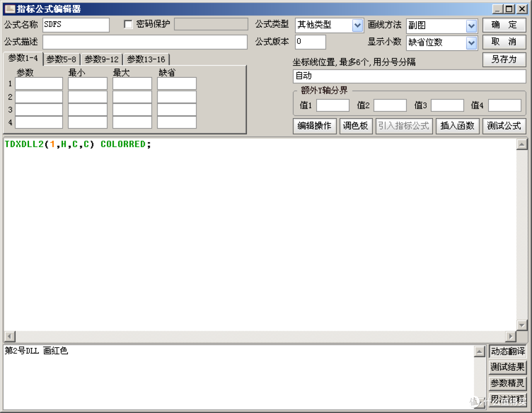Click row 2 最大 field
This screenshot has width=532, height=413.
(x=133, y=96)
